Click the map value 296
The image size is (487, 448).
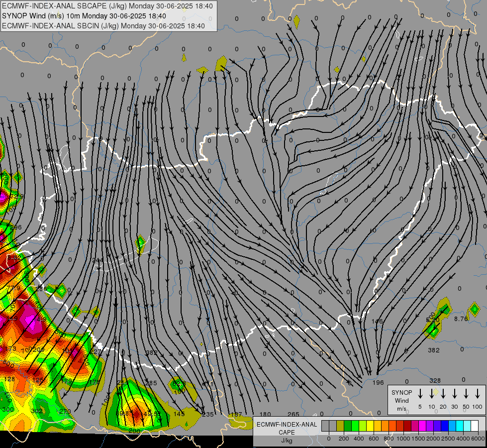[x=16, y=227]
